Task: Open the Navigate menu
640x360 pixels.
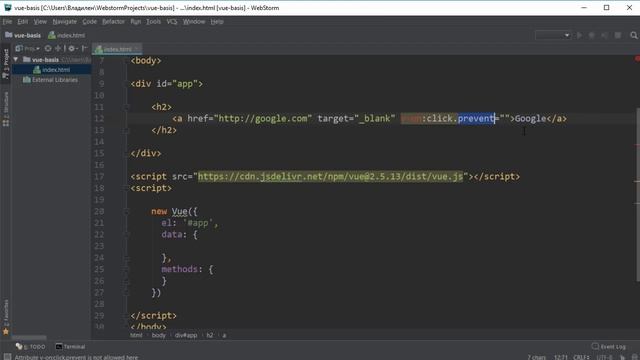Action: (x=64, y=22)
